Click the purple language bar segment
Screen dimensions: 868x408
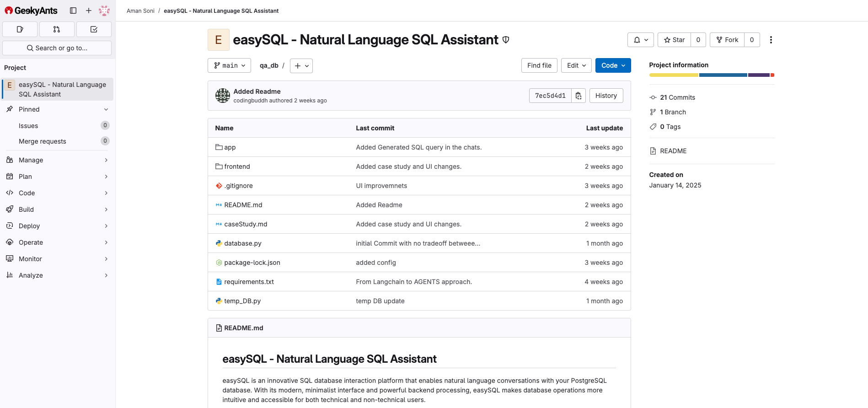tap(759, 75)
